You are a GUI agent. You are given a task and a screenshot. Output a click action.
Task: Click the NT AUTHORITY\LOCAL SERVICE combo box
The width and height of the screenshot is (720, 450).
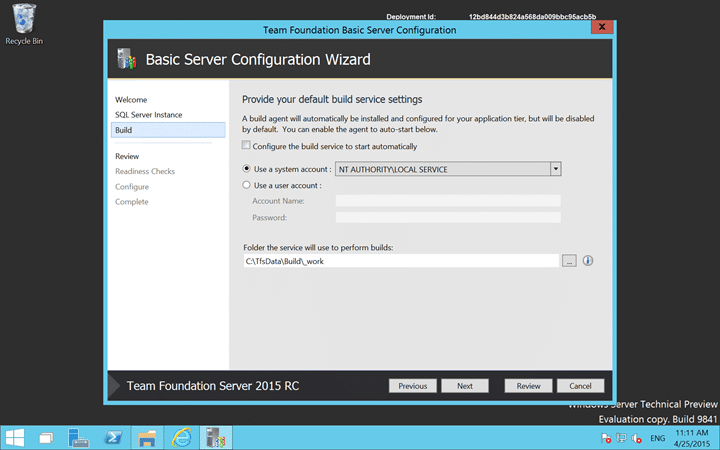pyautogui.click(x=448, y=169)
